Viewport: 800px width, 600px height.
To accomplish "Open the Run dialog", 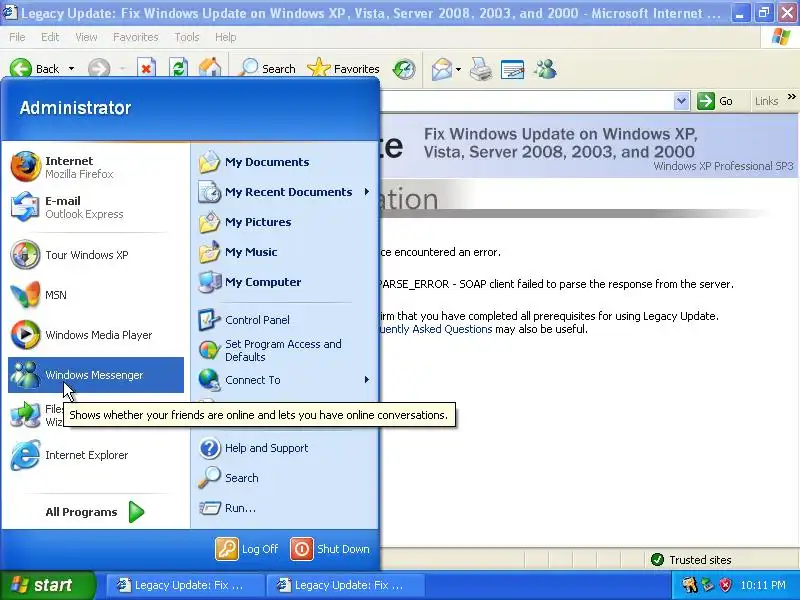I will pos(285,508).
